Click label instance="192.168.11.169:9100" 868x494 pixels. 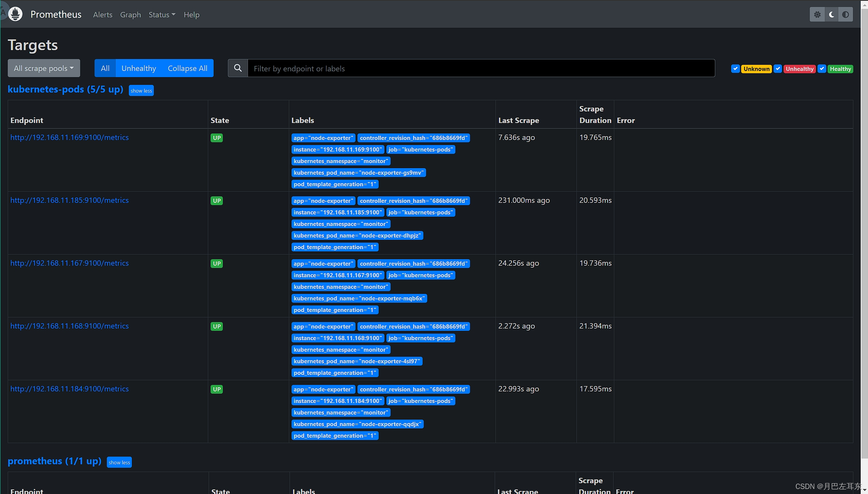[337, 150]
